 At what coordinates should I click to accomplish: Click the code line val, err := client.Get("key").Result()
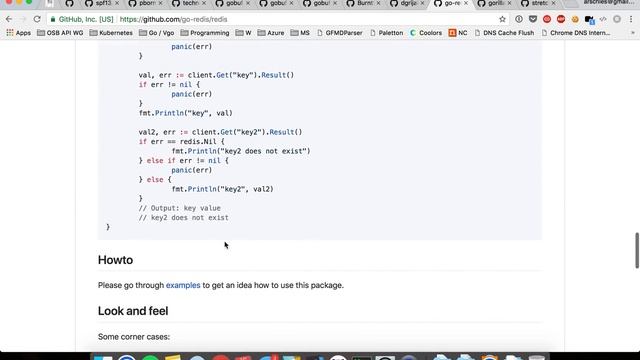click(216, 75)
